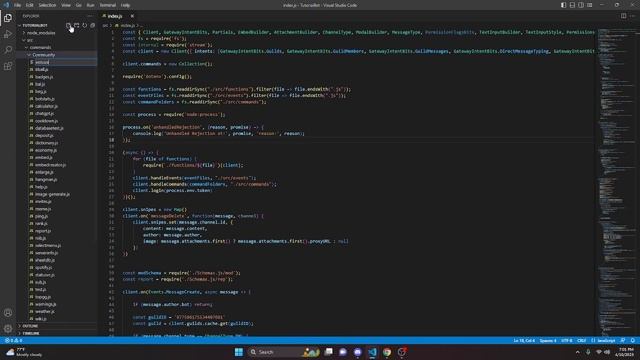The width and height of the screenshot is (640, 360).
Task: Close the index.js editor tab
Action: point(132,16)
